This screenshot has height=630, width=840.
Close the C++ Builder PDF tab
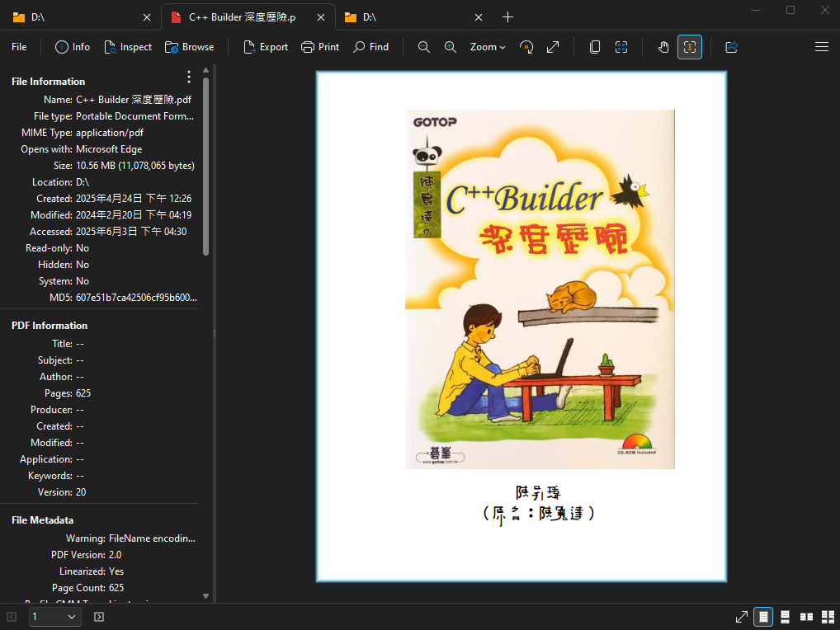tap(321, 17)
